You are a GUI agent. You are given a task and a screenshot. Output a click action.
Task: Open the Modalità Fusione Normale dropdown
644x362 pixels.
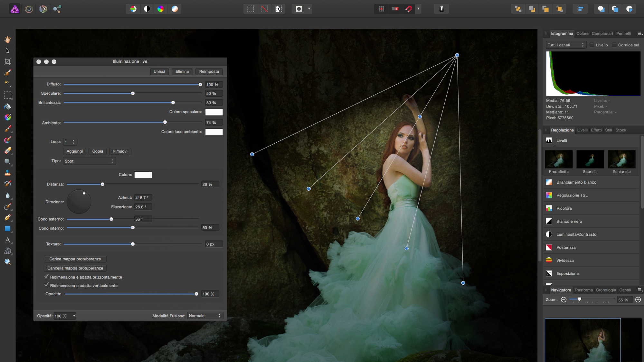click(x=205, y=316)
